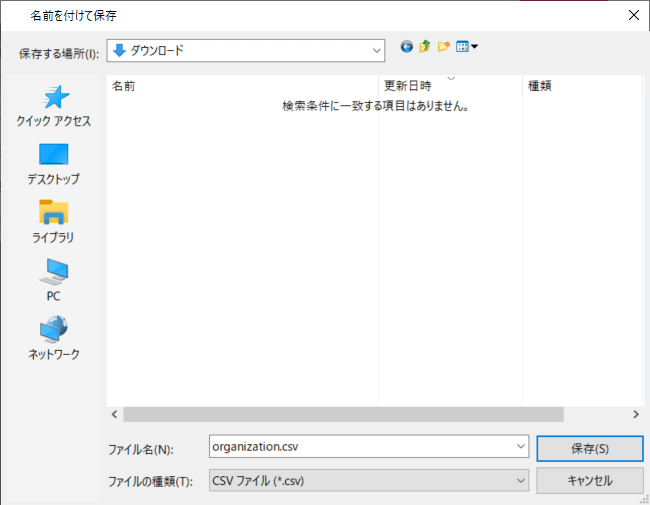
Task: Click the back navigation arrow icon
Action: (x=407, y=46)
